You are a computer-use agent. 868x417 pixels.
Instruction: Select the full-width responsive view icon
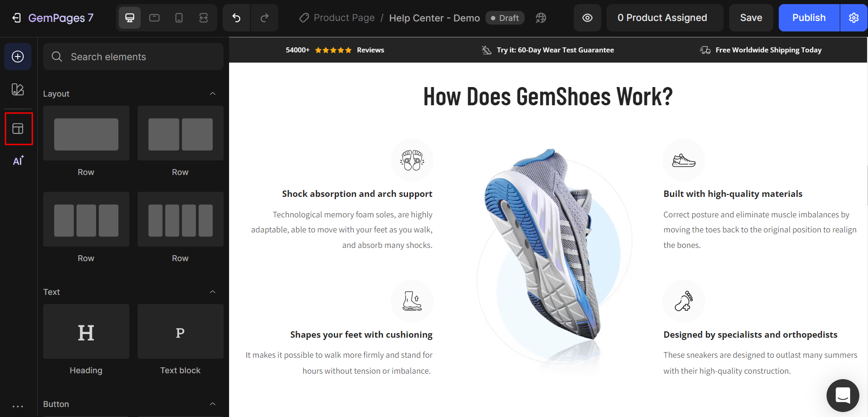point(204,18)
